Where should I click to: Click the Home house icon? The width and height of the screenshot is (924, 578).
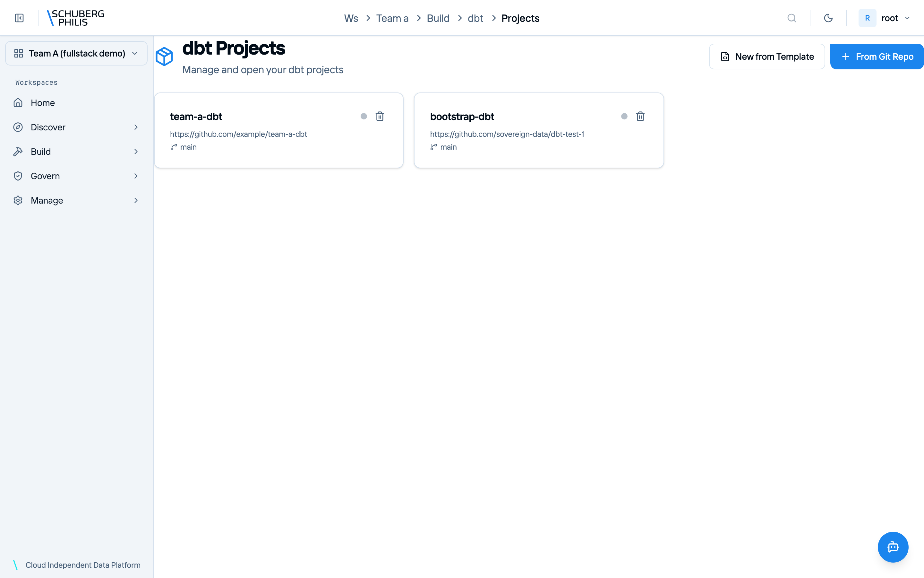coord(18,103)
